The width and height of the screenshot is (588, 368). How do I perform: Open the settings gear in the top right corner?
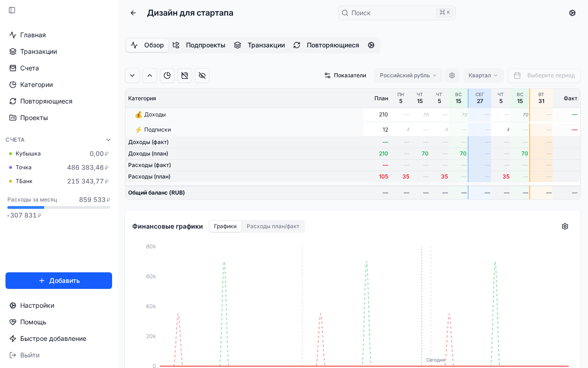click(572, 13)
